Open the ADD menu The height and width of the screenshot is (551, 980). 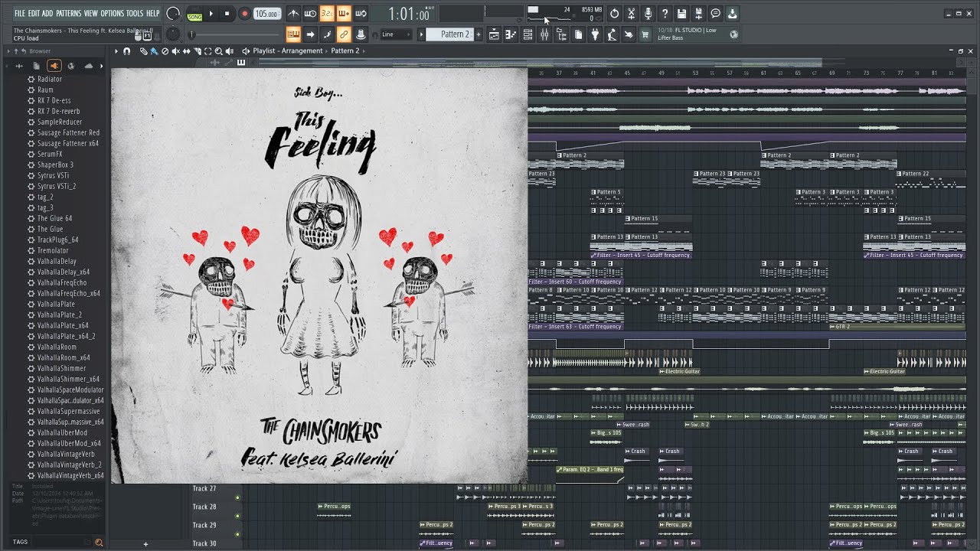coord(48,14)
